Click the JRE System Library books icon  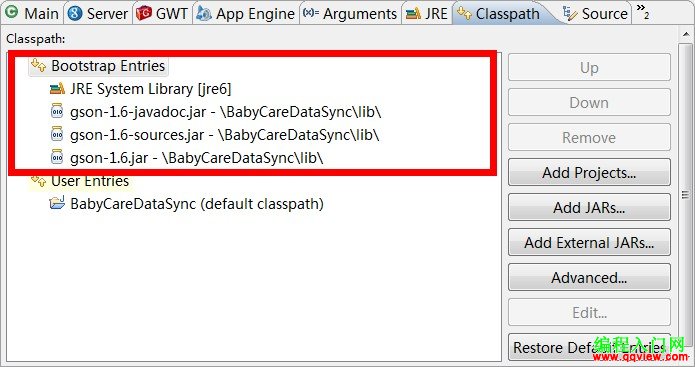click(57, 89)
